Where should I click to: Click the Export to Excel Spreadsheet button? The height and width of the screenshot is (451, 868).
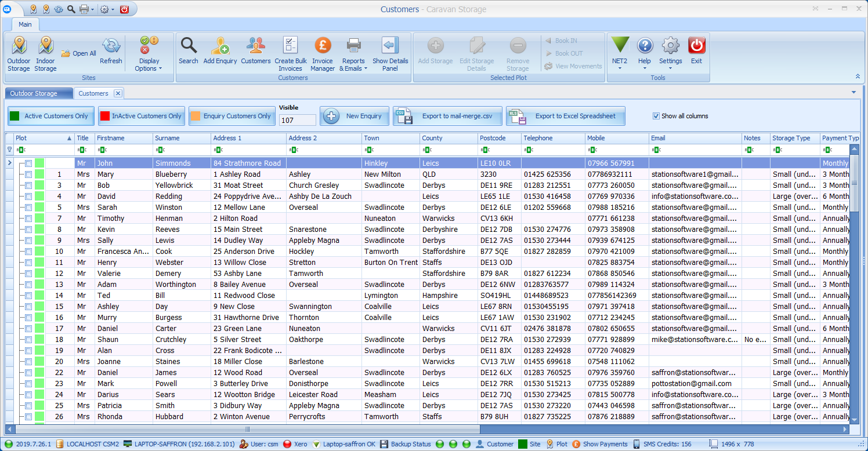tap(565, 115)
